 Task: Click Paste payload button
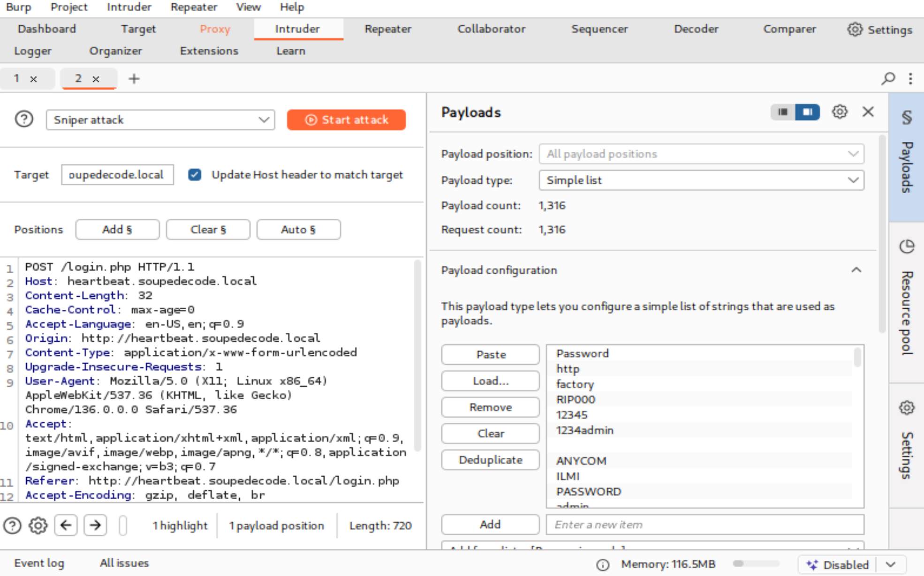click(x=490, y=355)
